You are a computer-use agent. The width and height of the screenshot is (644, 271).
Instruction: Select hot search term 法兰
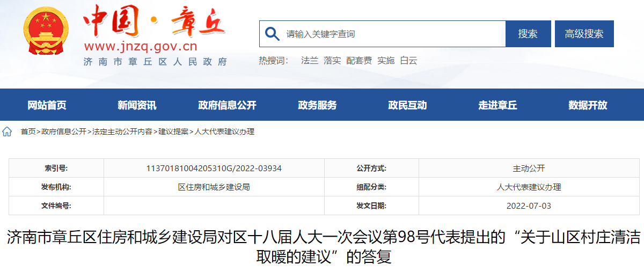tap(310, 61)
